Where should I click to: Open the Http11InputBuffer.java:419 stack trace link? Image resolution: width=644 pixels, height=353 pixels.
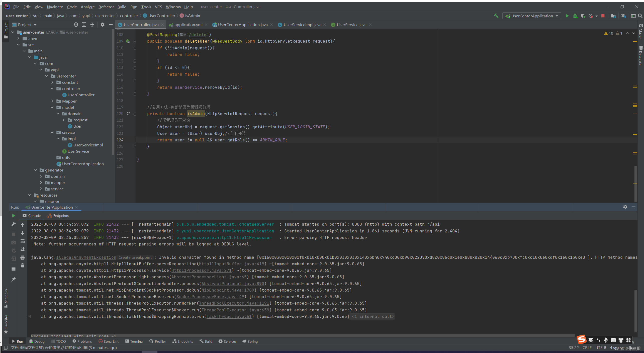tap(231, 264)
